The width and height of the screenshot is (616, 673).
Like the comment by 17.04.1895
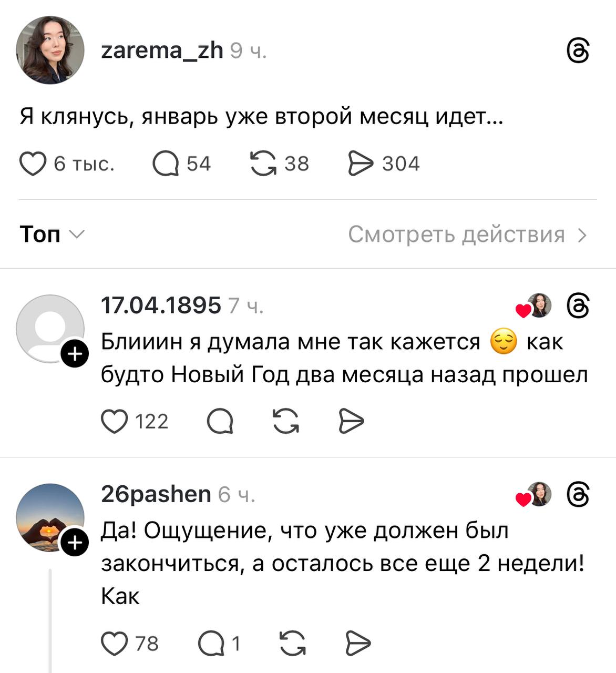(115, 421)
